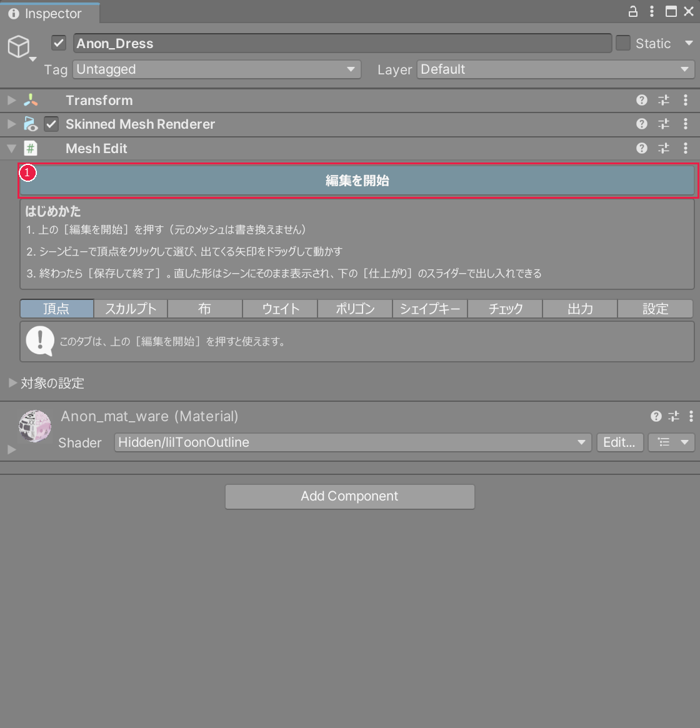
Task: Open Transform presets icon
Action: (x=664, y=100)
